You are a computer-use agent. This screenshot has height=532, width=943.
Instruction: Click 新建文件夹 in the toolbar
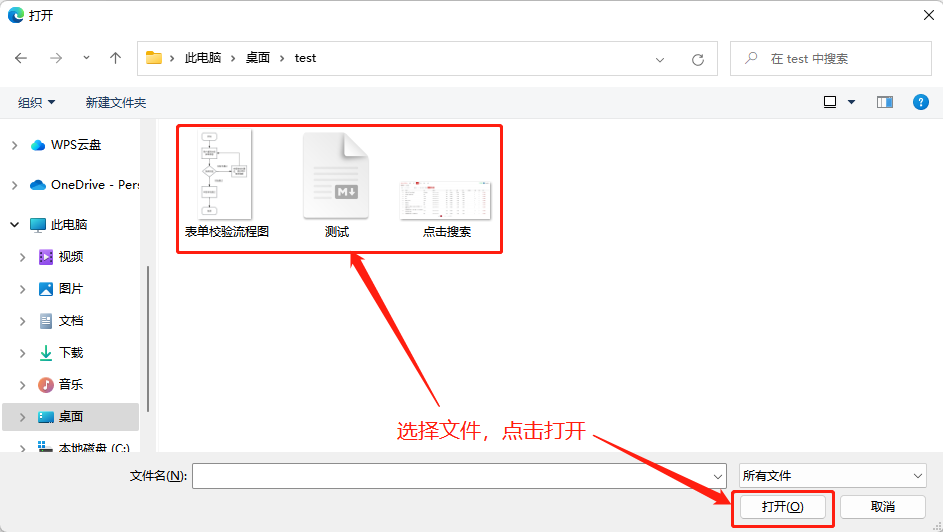click(115, 102)
